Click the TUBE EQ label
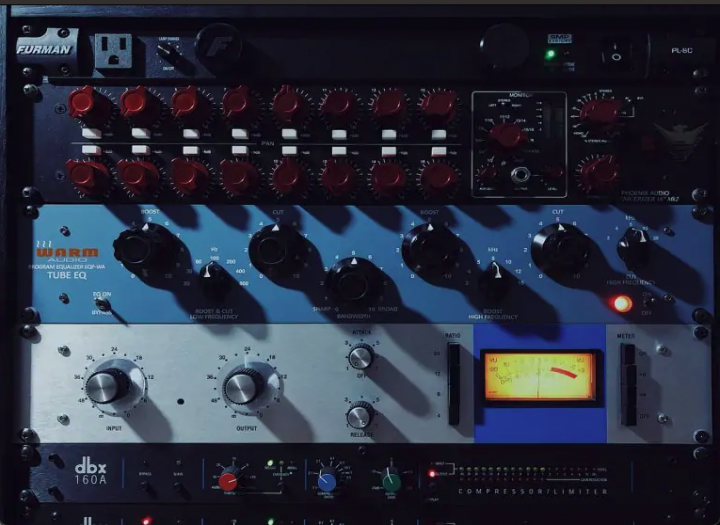 67,275
